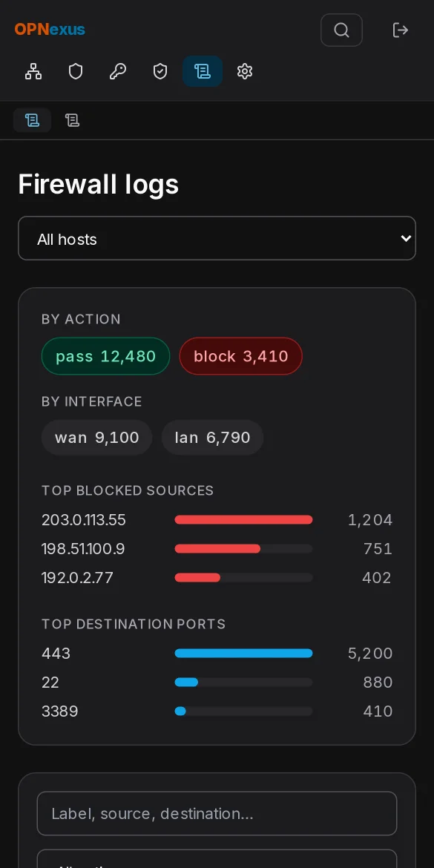Click blocked source 198.51.100.9
The image size is (434, 868).
83,548
